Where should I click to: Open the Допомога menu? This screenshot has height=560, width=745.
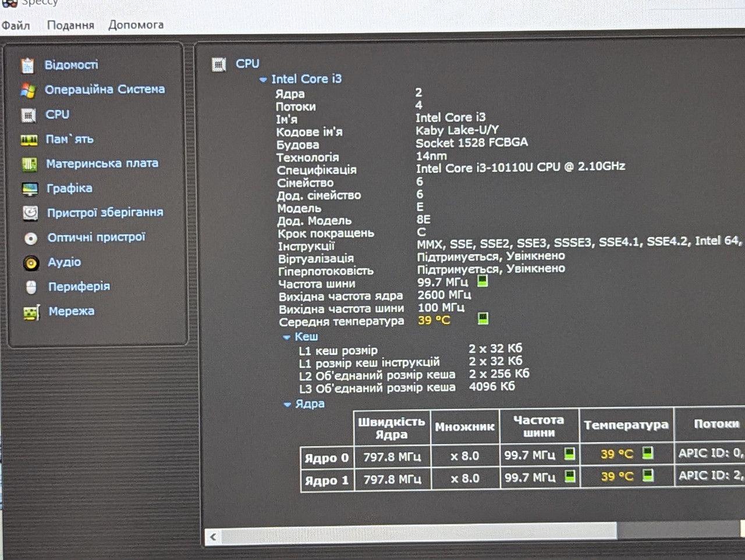[136, 25]
